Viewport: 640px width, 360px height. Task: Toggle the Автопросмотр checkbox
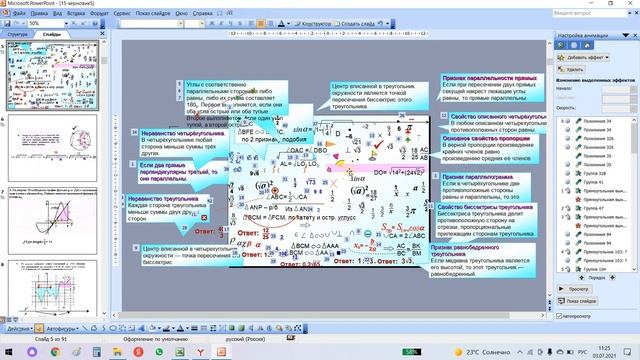click(x=560, y=316)
